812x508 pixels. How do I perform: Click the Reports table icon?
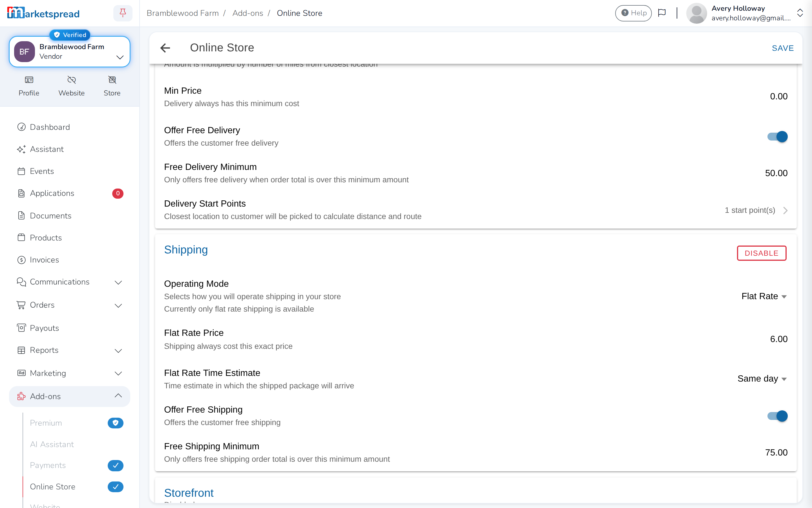[21, 350]
